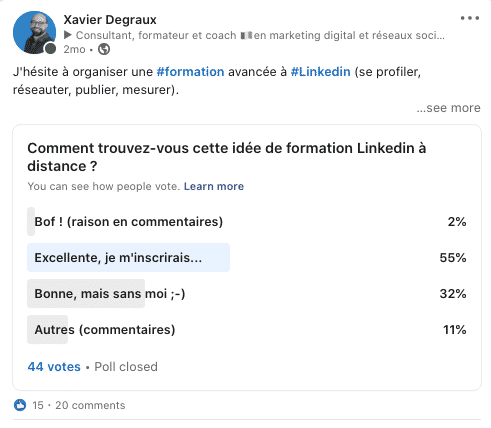
Task: Select the Bof ! poll option
Action: point(247,222)
